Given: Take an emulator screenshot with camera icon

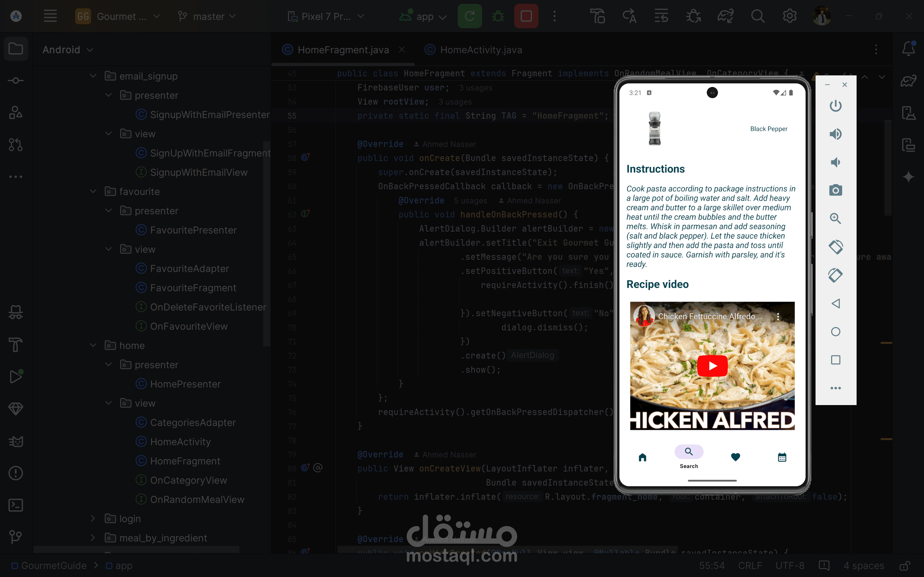Looking at the screenshot, I should (835, 190).
